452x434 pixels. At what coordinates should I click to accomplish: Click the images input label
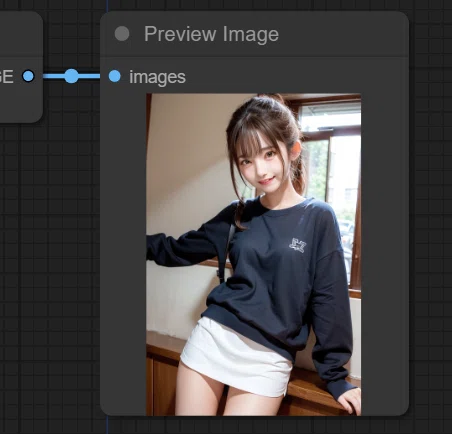point(157,77)
